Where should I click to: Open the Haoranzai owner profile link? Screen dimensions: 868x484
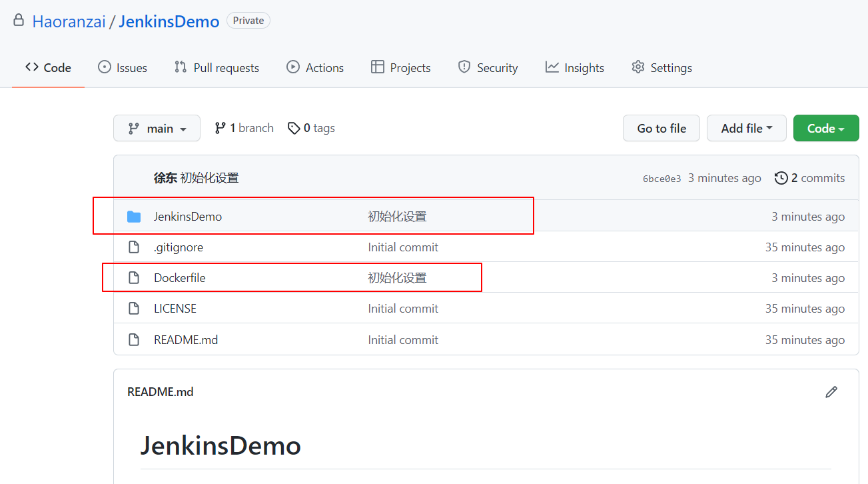(69, 21)
